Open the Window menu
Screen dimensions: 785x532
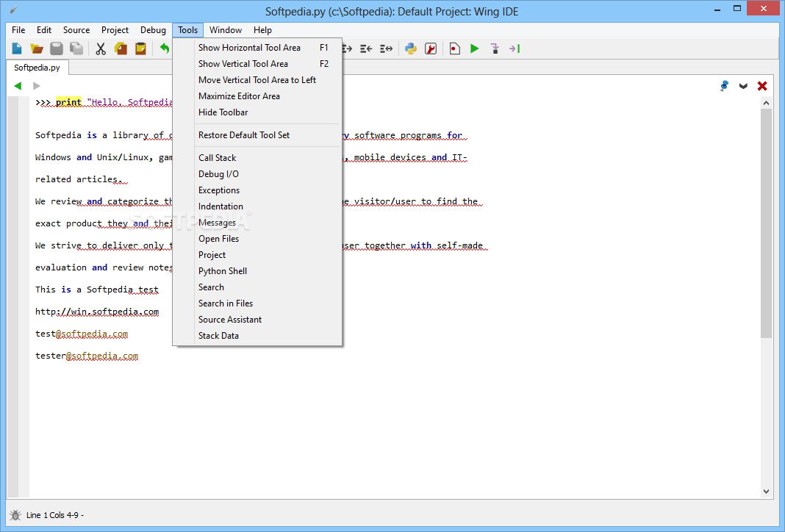tap(226, 30)
